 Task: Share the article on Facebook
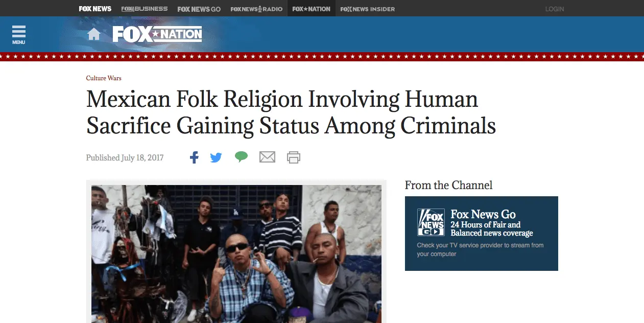coord(194,157)
